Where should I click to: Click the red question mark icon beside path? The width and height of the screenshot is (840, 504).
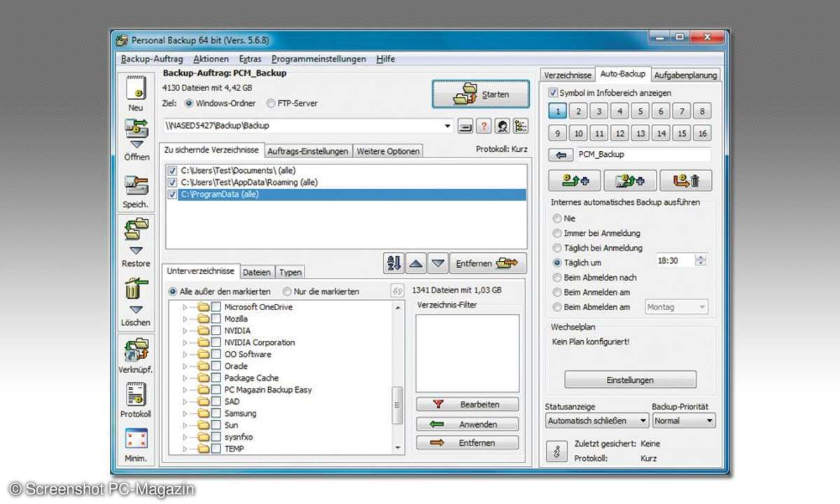point(484,126)
